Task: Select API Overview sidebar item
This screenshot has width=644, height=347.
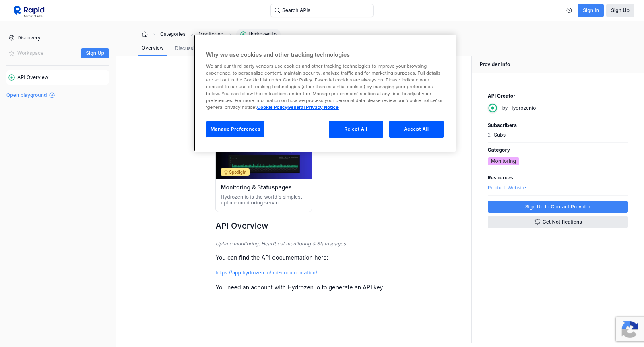Action: 58,77
